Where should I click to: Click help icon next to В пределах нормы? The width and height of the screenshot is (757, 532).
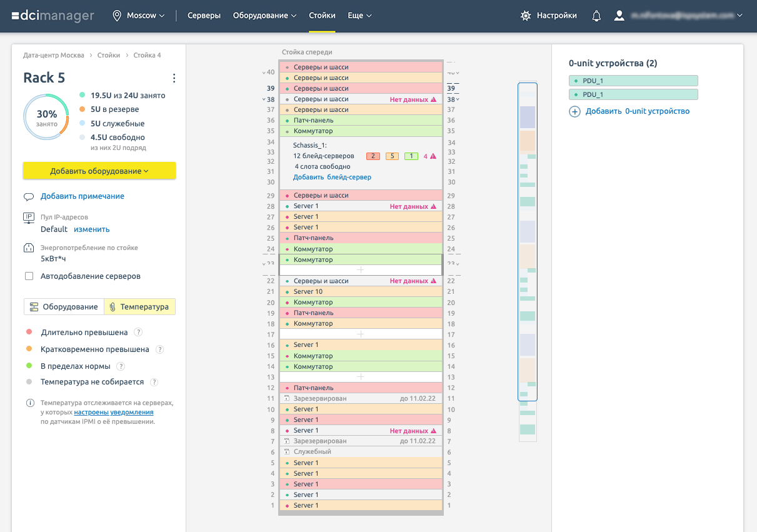(121, 366)
